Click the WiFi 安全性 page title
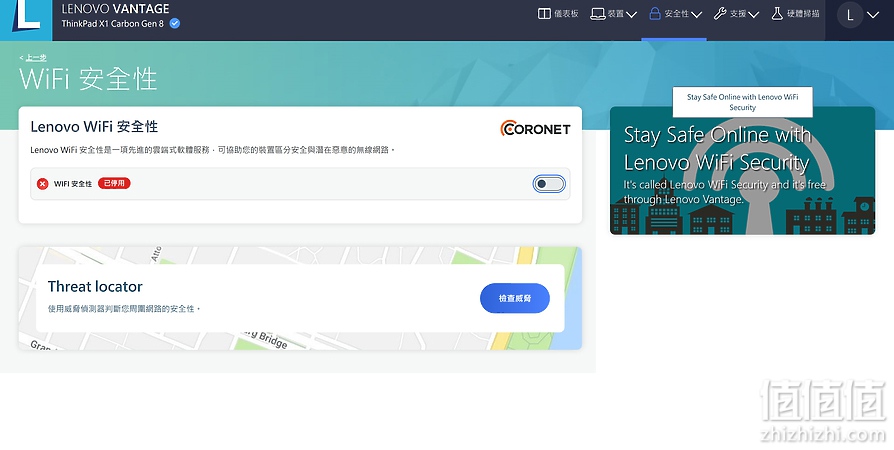This screenshot has height=450, width=894. click(88, 79)
